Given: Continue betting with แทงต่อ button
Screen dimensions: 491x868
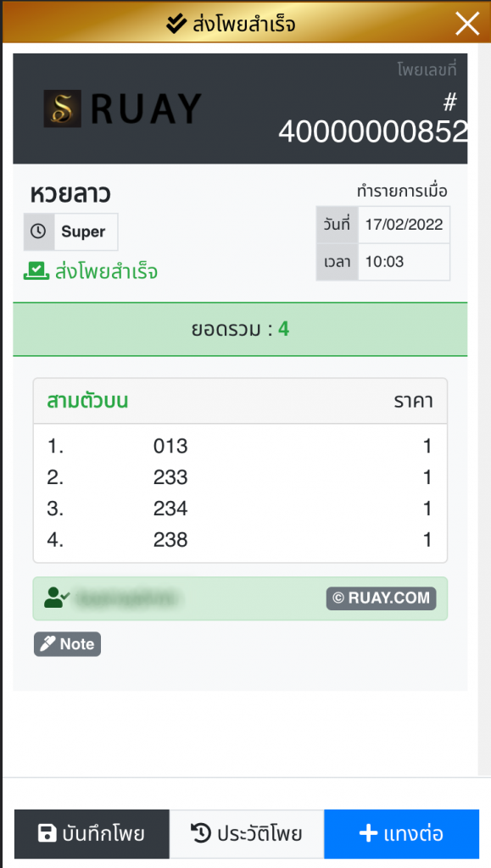Looking at the screenshot, I should click(x=401, y=834).
